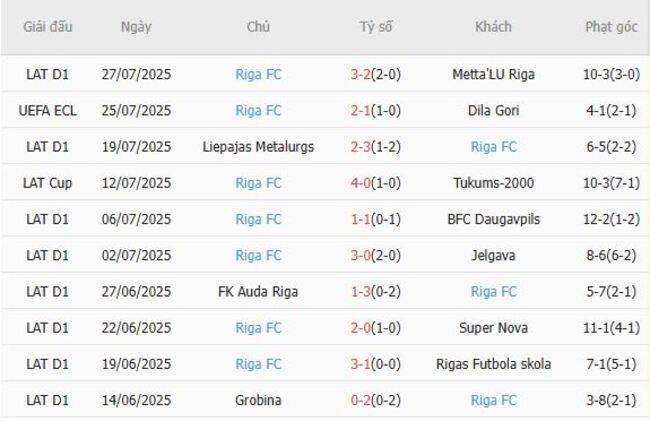Click the Jelgava away team
The height and width of the screenshot is (421, 650).
pyautogui.click(x=493, y=255)
